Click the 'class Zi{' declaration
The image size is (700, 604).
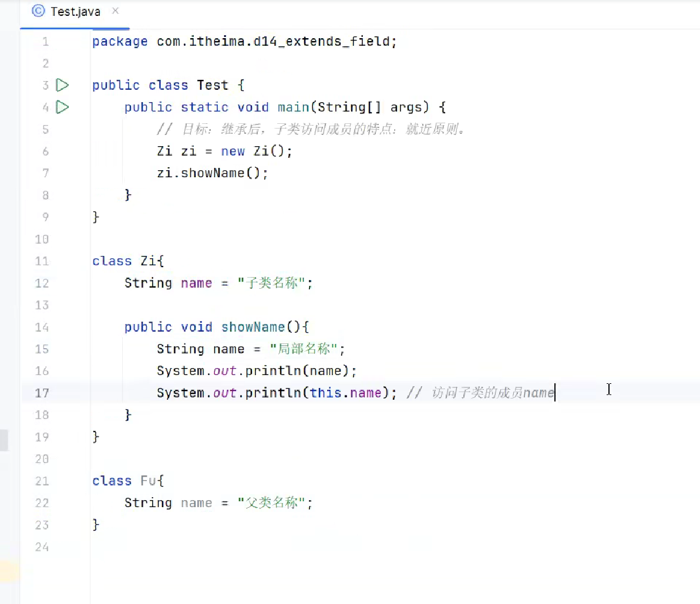point(128,261)
